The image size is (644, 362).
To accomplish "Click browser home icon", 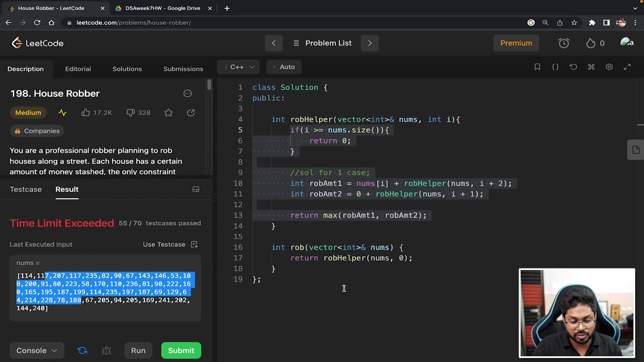I will (x=51, y=23).
